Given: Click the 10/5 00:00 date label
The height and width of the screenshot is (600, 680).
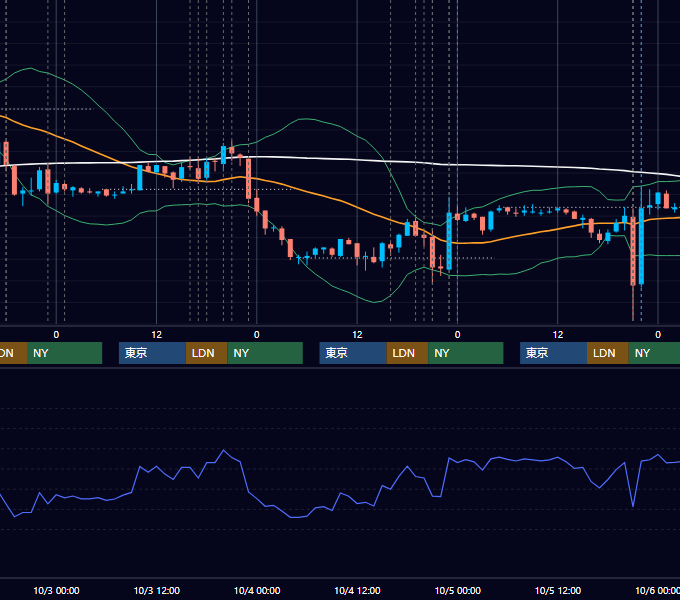Looking at the screenshot, I should click(x=458, y=590).
